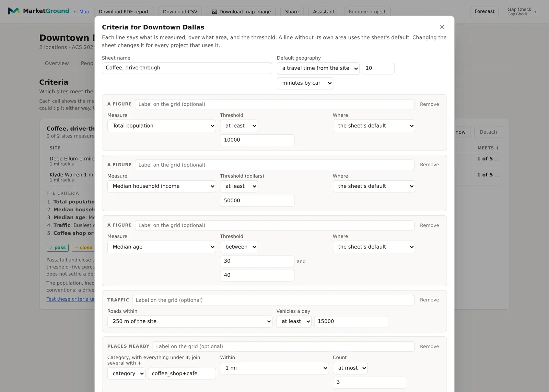The image size is (549, 392).
Task: Open the Count at most dropdown
Action: pos(350,368)
